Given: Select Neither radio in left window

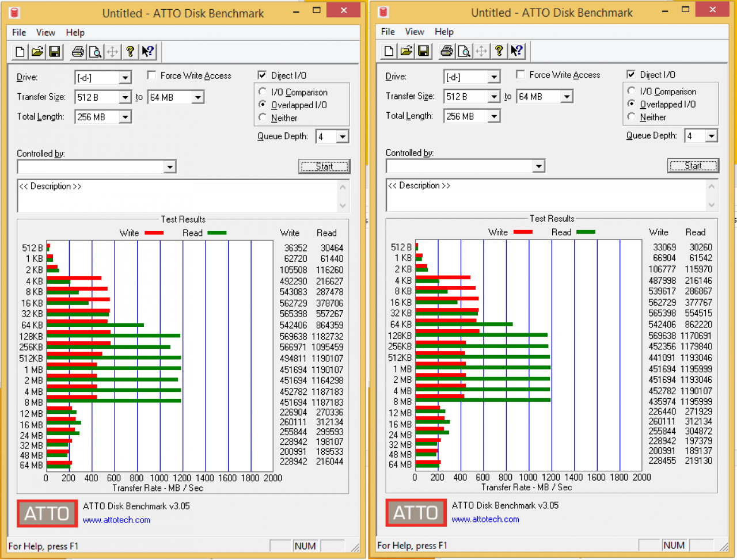Looking at the screenshot, I should [263, 117].
